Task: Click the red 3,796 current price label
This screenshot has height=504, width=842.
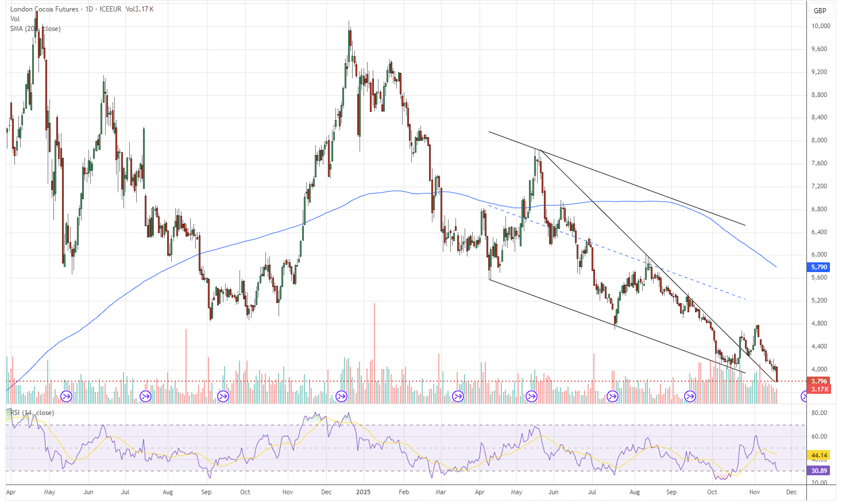Action: (818, 381)
